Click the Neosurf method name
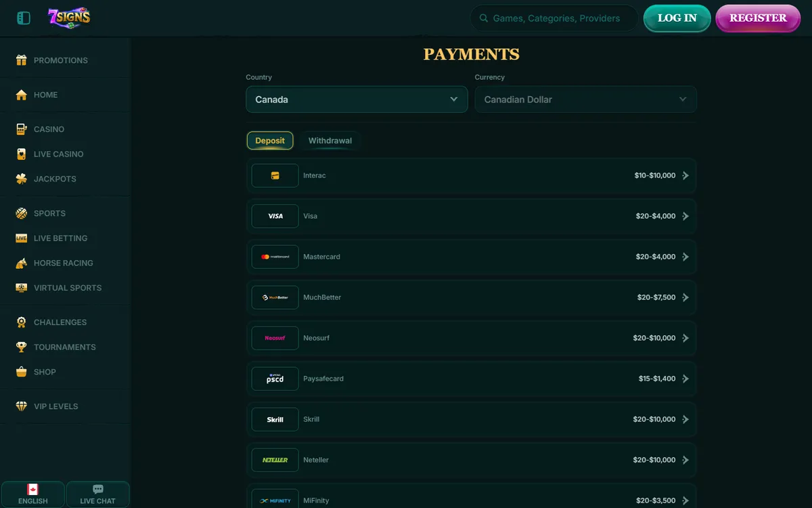Viewport: 812px width, 508px height. [317, 338]
